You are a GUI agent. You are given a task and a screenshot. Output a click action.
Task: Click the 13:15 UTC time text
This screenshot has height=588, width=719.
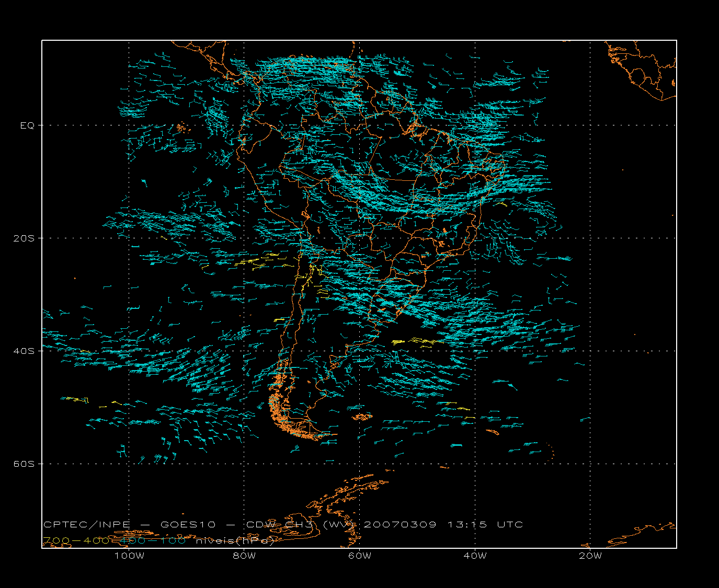(485, 524)
